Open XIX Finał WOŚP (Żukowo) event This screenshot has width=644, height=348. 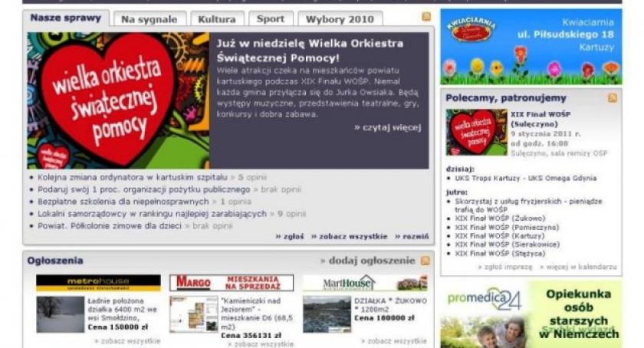coord(500,218)
